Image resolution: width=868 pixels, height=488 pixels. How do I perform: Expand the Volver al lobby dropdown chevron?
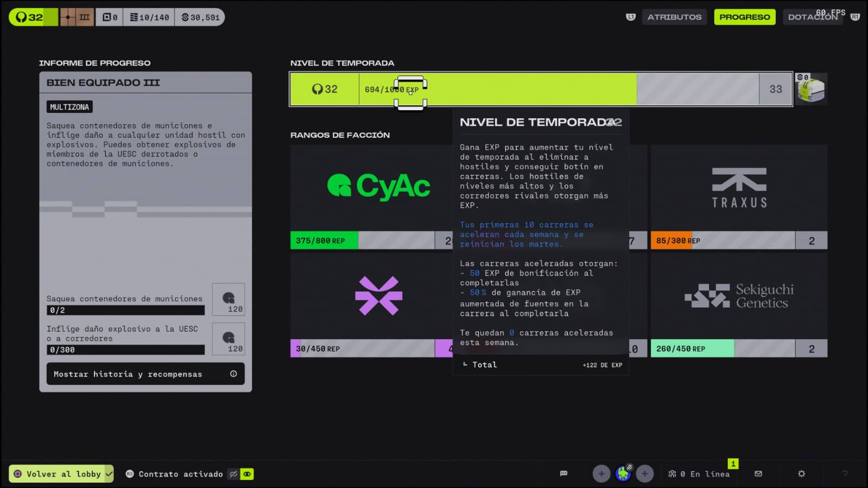[x=109, y=474]
